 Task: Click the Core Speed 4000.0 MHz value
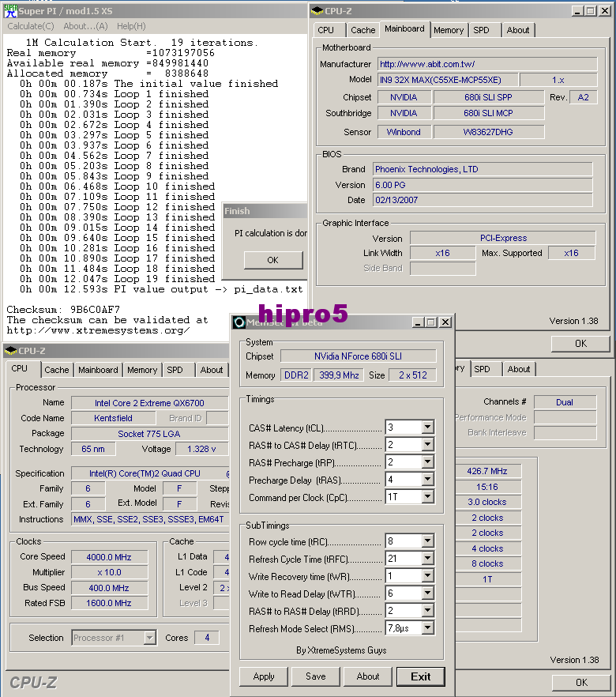pos(109,557)
